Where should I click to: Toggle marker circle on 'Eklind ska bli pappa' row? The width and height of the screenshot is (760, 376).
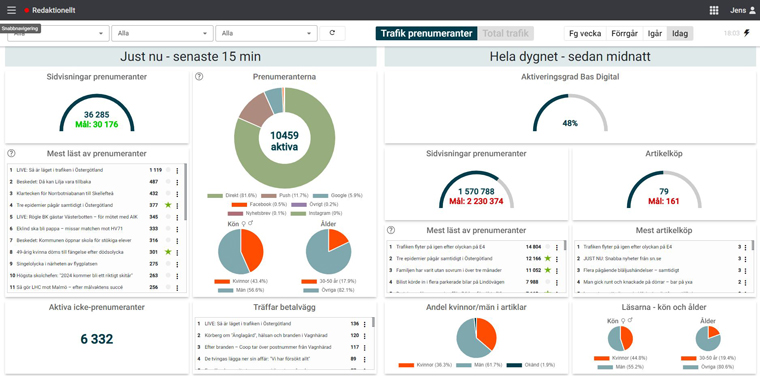(x=168, y=228)
